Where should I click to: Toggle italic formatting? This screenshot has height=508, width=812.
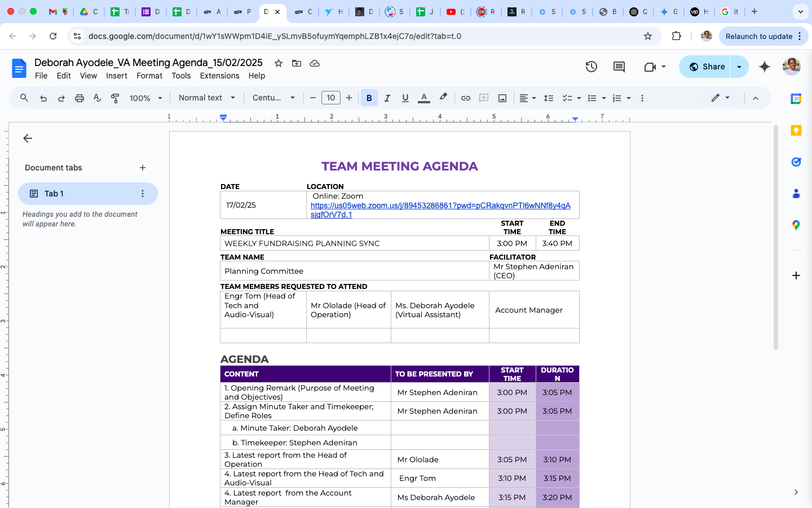tap(387, 98)
